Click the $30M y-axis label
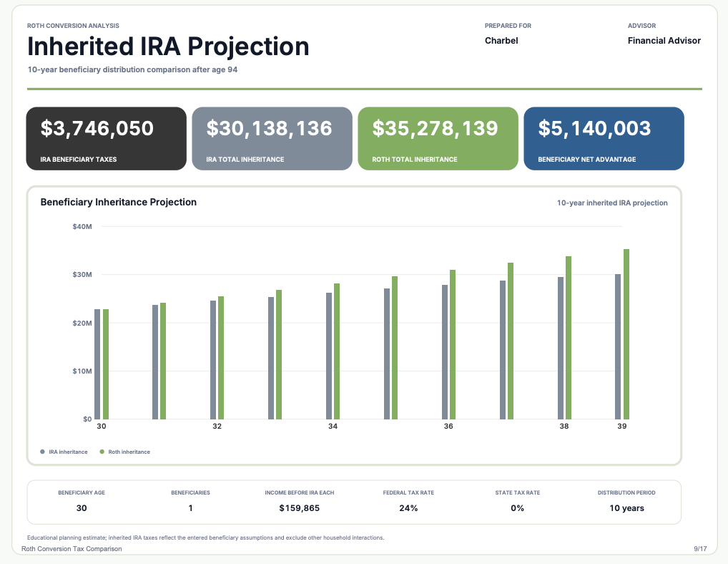The height and width of the screenshot is (564, 728). pos(82,275)
